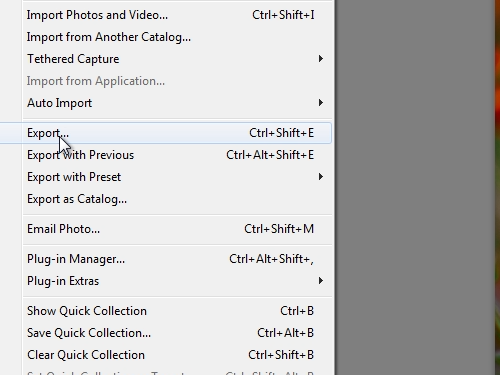Image resolution: width=500 pixels, height=375 pixels.
Task: Choose Save Quick Collection...
Action: 177,333
